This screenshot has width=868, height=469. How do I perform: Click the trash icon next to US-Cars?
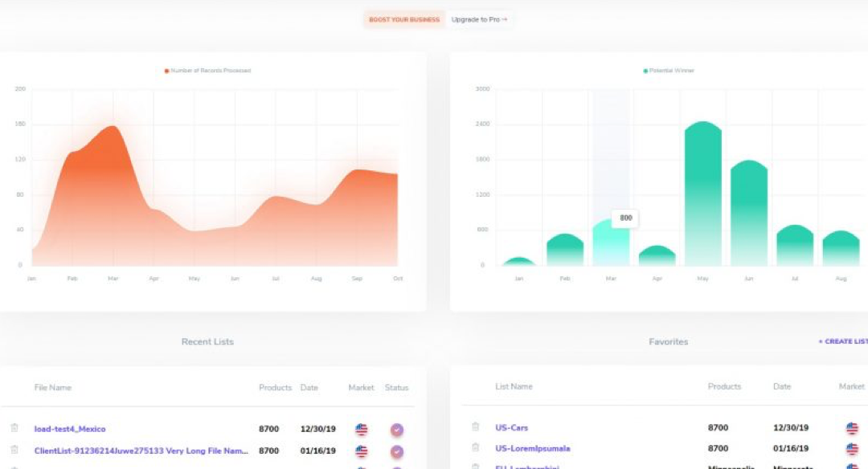(476, 427)
